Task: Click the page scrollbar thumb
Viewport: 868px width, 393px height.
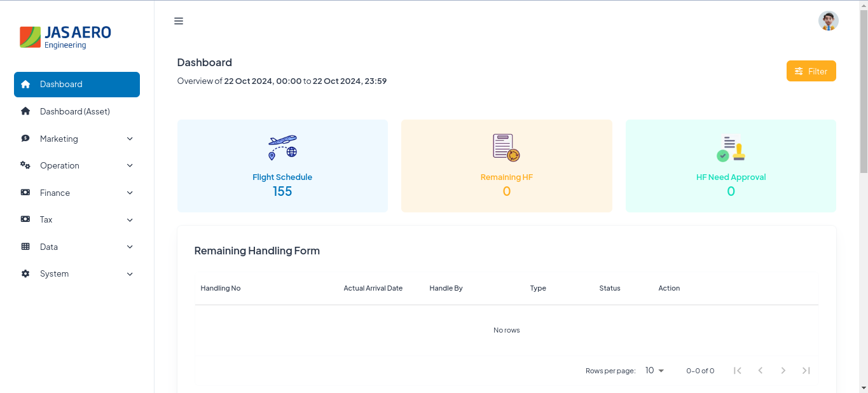Action: click(864, 92)
